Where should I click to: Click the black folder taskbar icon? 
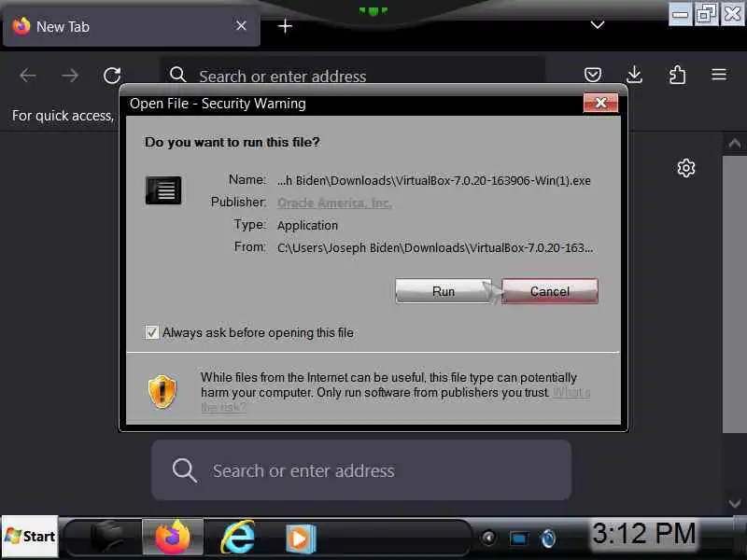click(107, 537)
